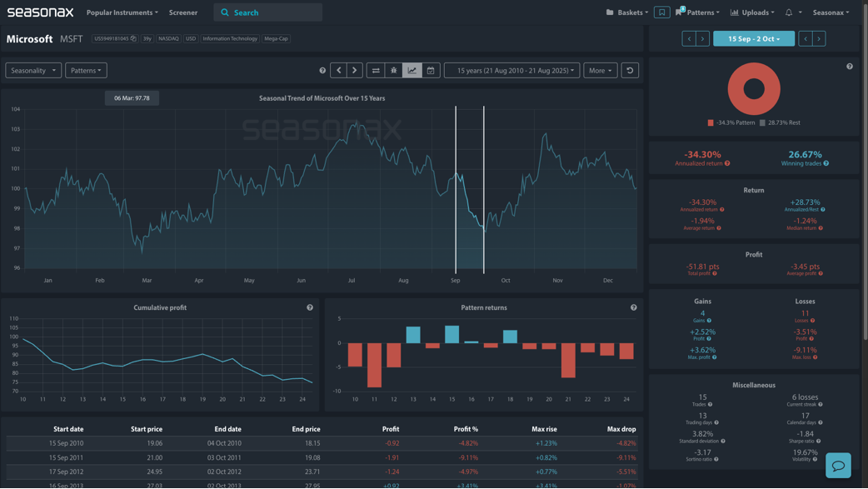Click the help icon beside Trading days
This screenshot has width=868, height=489.
[x=716, y=422]
